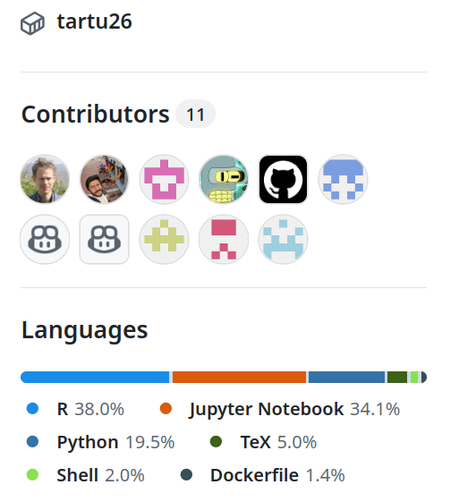Open the Bender robot avatar profile
The height and width of the screenshot is (502, 459).
click(224, 179)
